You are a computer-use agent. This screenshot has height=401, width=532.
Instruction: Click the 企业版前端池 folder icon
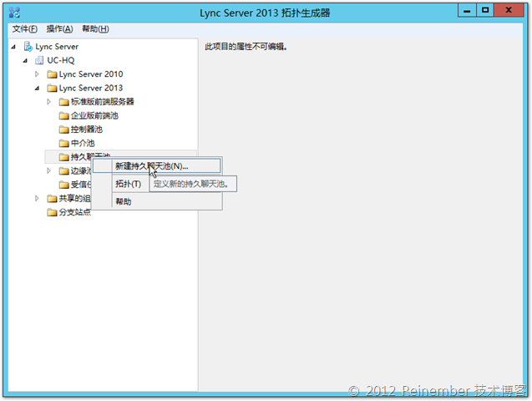coord(63,115)
